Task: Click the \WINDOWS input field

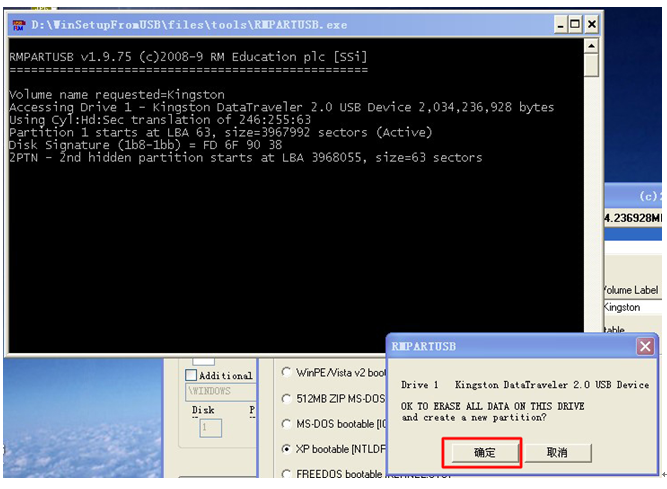Action: [220, 391]
